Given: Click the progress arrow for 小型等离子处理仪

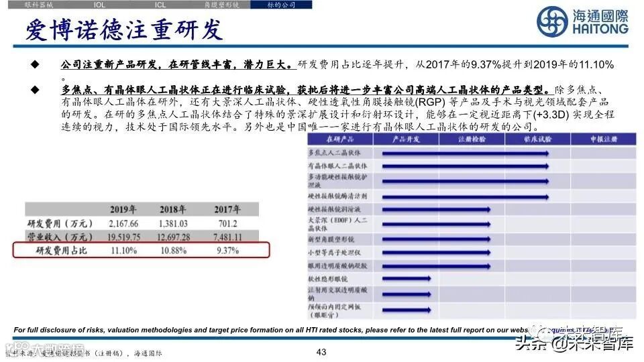Looking at the screenshot, I should 436,253.
